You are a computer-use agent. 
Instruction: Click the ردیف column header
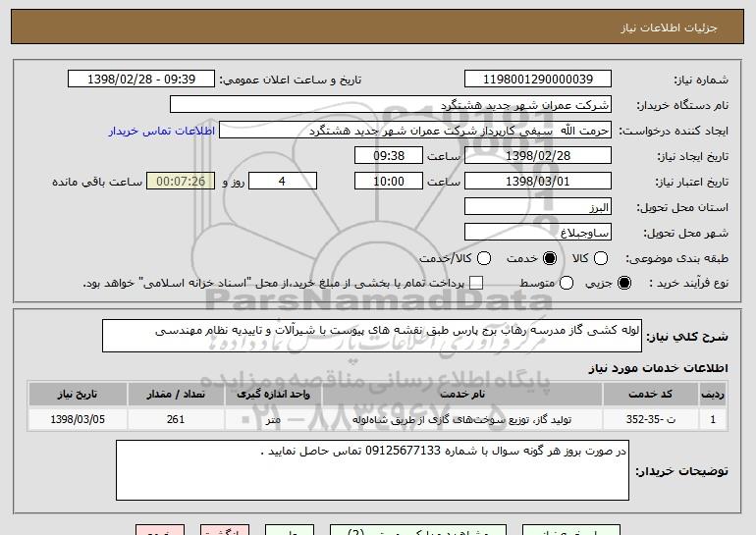[x=713, y=395]
